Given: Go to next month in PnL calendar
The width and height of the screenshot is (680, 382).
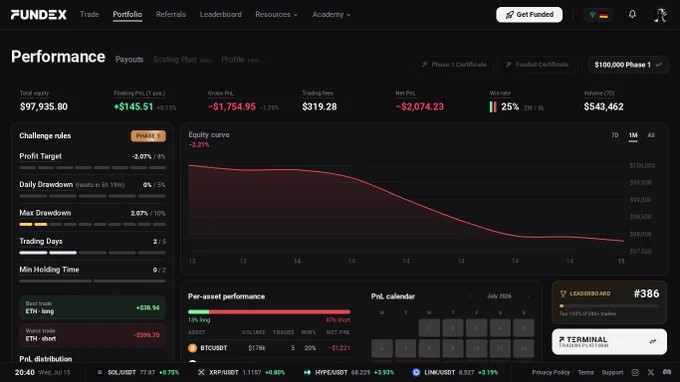Looking at the screenshot, I should 529,296.
